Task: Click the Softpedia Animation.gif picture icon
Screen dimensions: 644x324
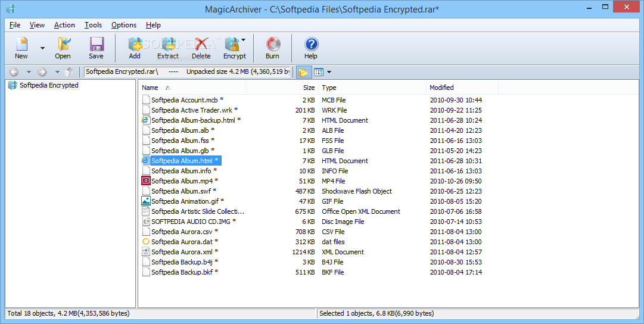Action: pyautogui.click(x=145, y=201)
